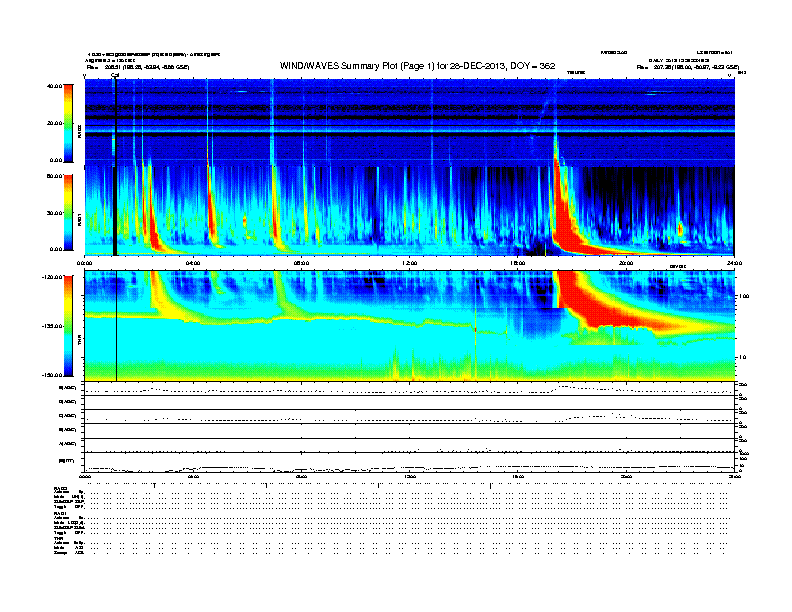The image size is (792, 612).
Task: Click the RAD1 color scale bar
Action: [x=68, y=213]
